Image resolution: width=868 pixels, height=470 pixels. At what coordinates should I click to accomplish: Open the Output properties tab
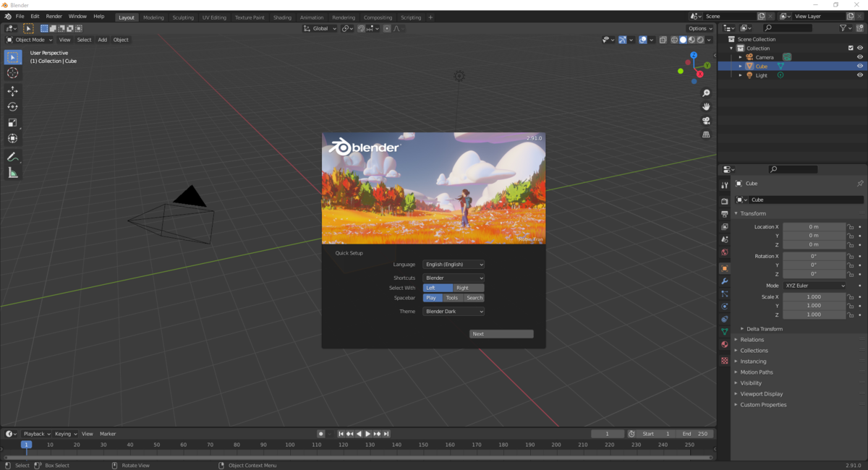pos(724,214)
